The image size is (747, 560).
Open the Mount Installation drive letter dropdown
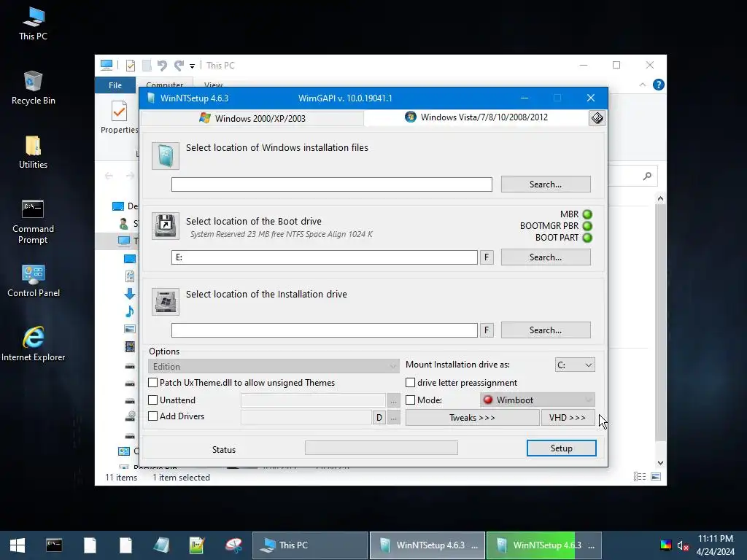(575, 365)
